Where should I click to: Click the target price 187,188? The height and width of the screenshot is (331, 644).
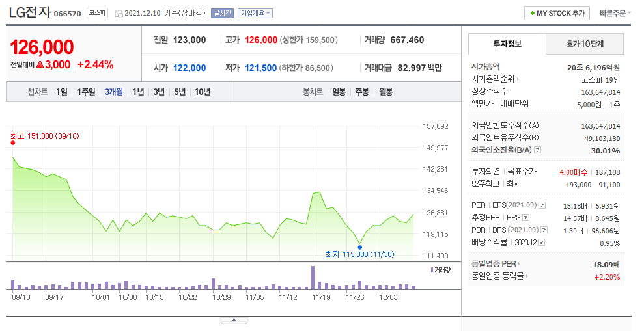pos(608,173)
